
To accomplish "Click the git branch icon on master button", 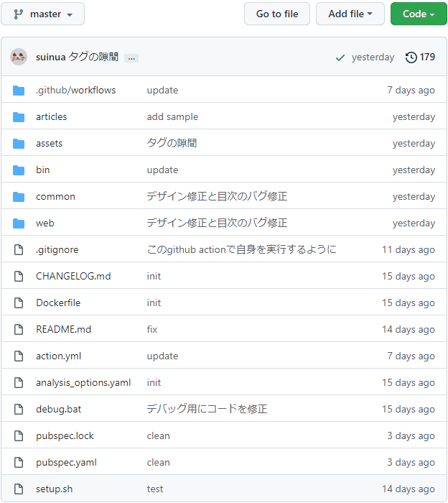I will click(19, 14).
